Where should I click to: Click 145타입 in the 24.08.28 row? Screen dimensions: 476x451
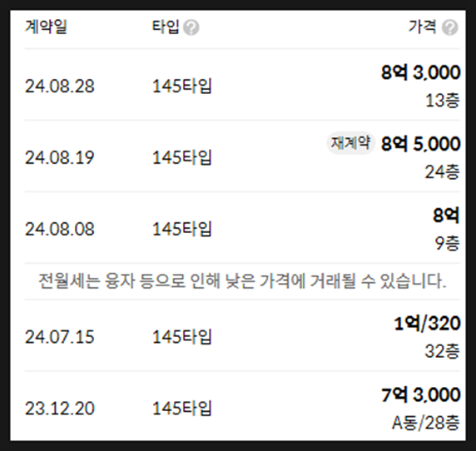pos(181,86)
